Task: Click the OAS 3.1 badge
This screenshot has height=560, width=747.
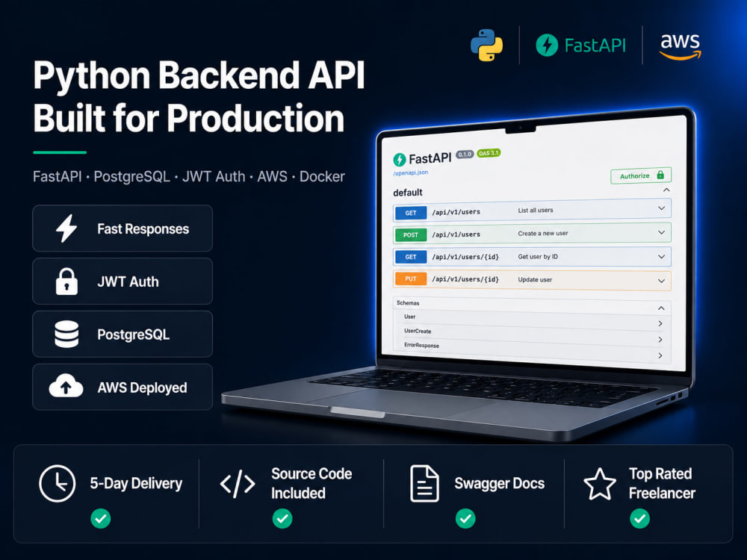Action: pyautogui.click(x=489, y=153)
